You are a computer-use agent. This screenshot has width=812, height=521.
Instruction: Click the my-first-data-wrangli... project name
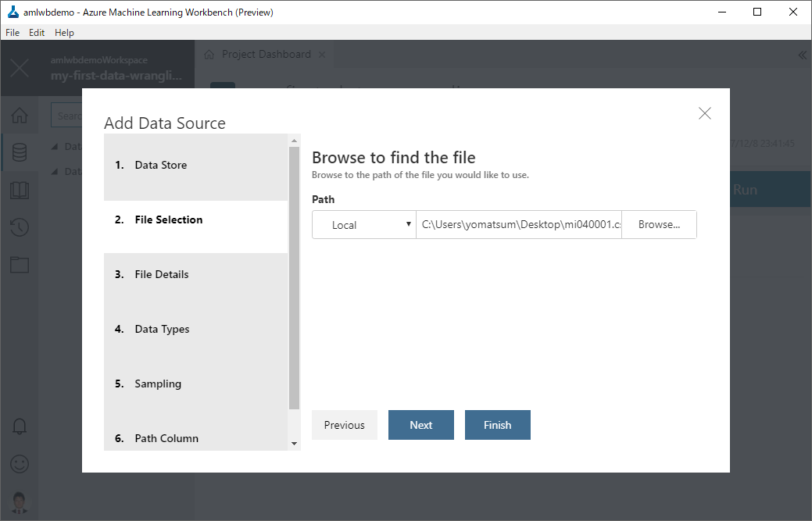tap(116, 76)
